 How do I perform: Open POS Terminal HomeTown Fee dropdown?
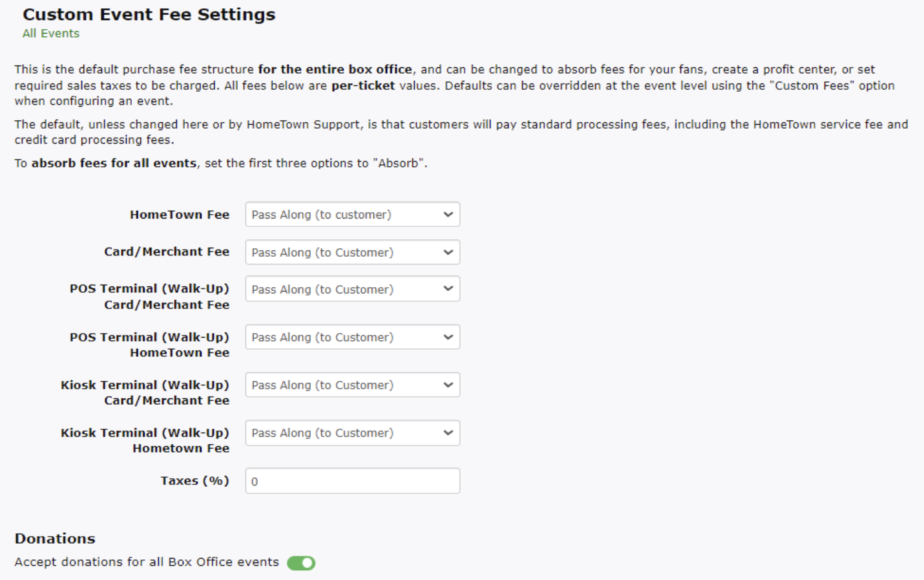352,337
